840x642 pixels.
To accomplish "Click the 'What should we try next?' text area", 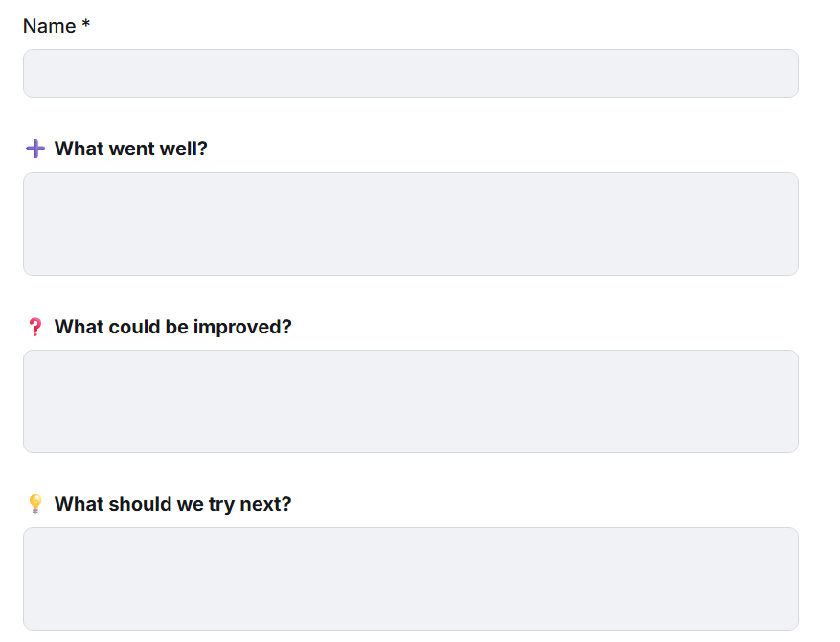I will 410,578.
